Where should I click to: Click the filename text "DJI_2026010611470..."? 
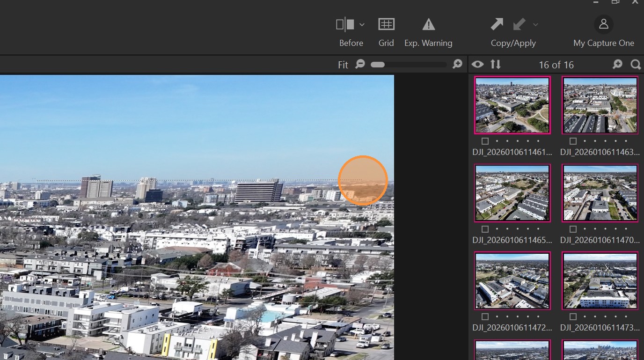coord(600,240)
